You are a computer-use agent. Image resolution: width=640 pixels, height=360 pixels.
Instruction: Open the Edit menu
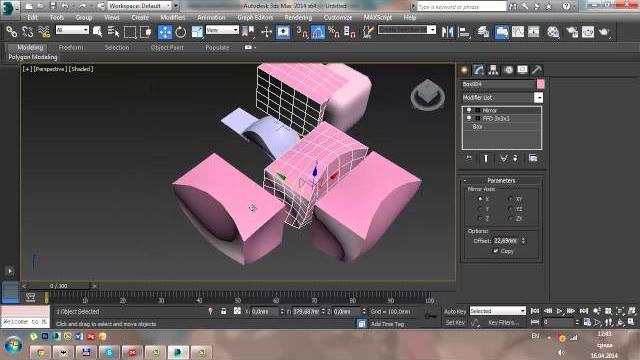(x=32, y=18)
